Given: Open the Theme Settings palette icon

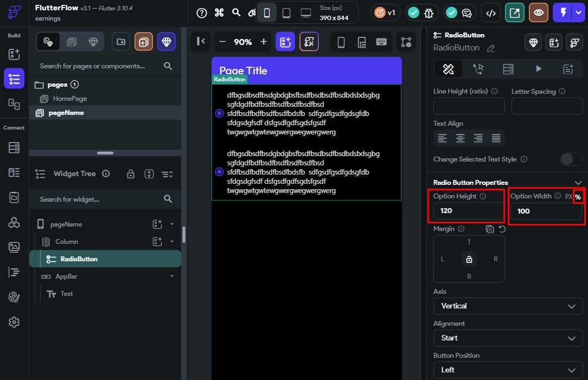Looking at the screenshot, I should point(14,297).
